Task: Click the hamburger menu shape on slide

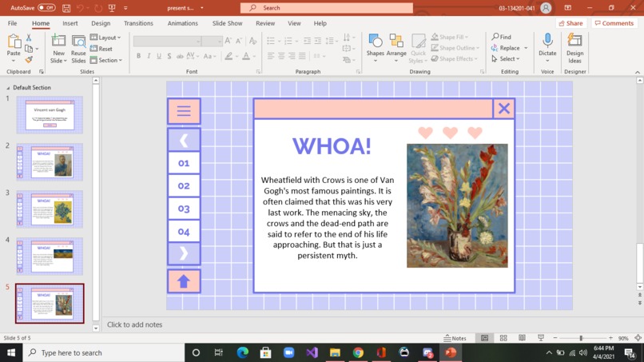Action: click(x=184, y=111)
